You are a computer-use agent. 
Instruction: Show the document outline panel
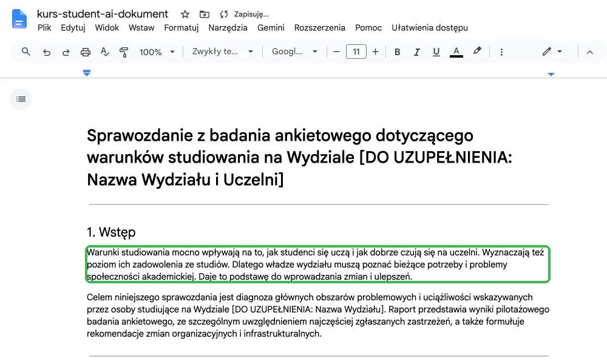coord(21,99)
